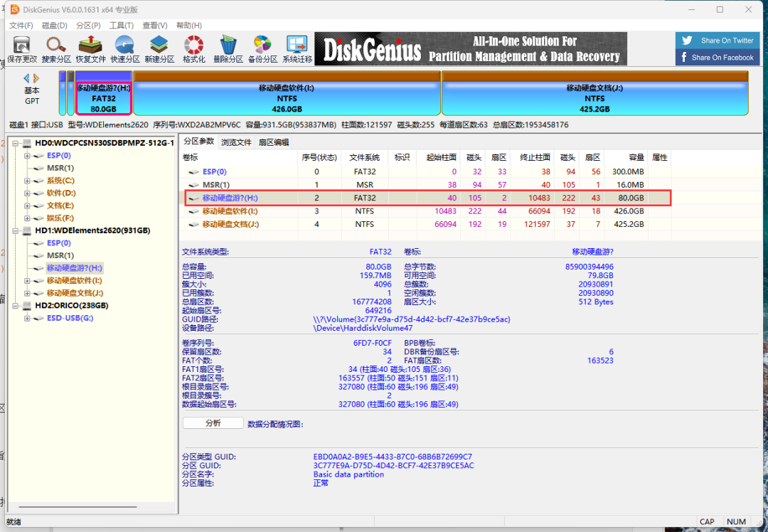
Task: Select 移动硬盘游?(H:) in the disk tree
Action: coord(75,268)
